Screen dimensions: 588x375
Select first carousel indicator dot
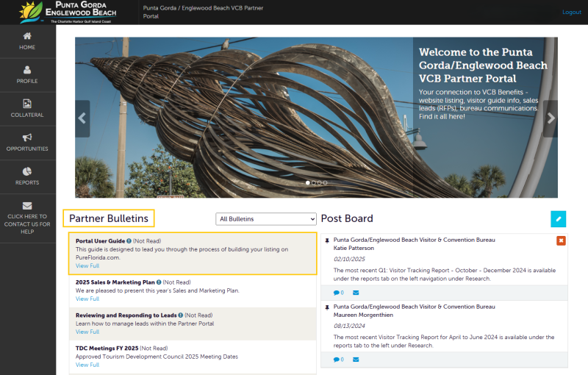click(308, 182)
